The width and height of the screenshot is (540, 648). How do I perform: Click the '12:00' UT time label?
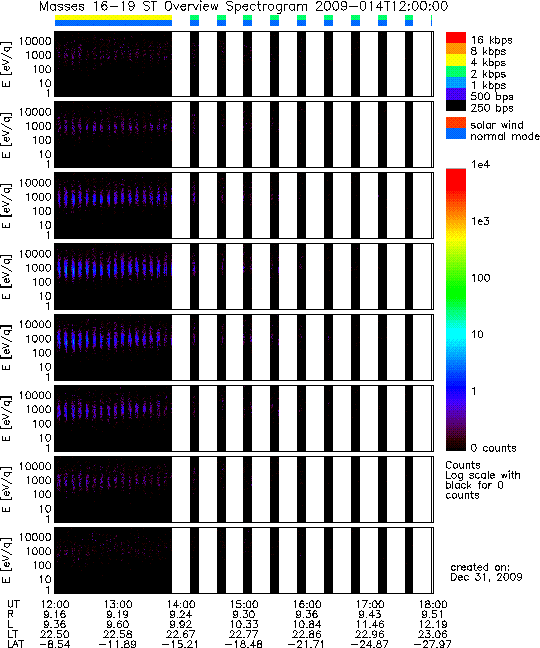55,605
